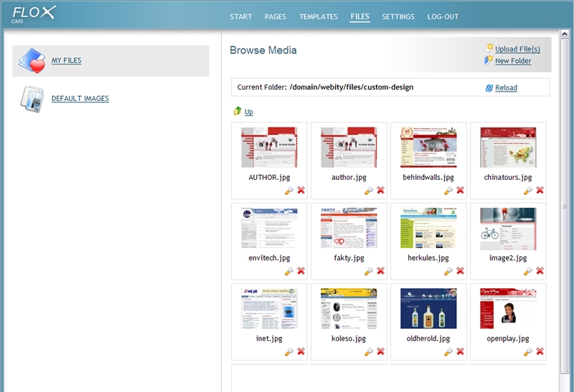
Task: Click the lowercase author.jpg file name
Action: coord(349,177)
